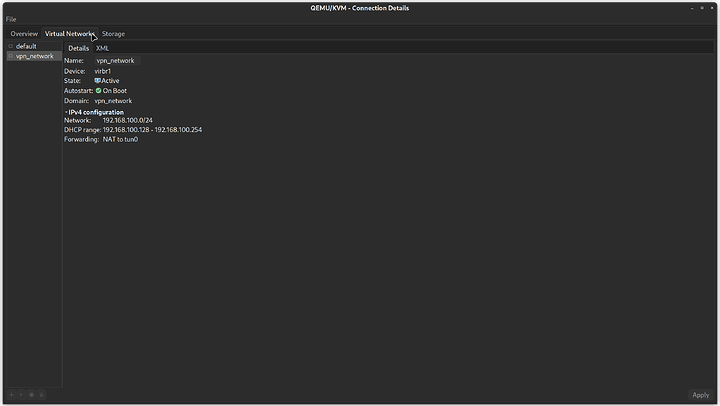Click the forwarding value NAT to tun0
This screenshot has width=720, height=406.
tap(120, 139)
